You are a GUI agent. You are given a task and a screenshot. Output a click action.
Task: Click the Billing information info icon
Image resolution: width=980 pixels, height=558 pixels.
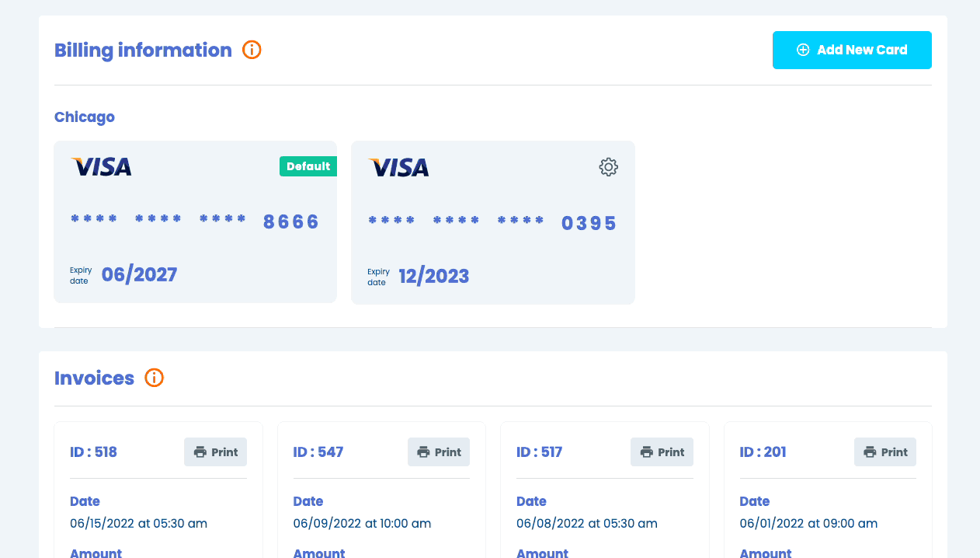(252, 50)
